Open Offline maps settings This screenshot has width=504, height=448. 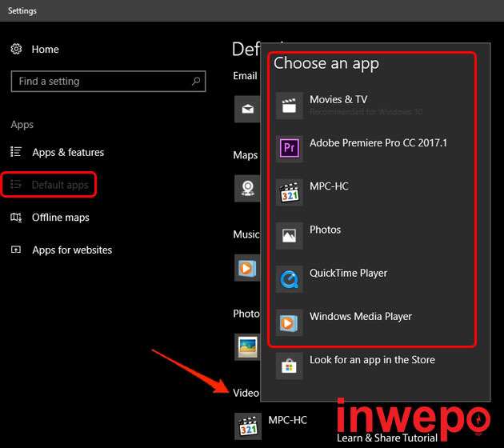pos(61,218)
